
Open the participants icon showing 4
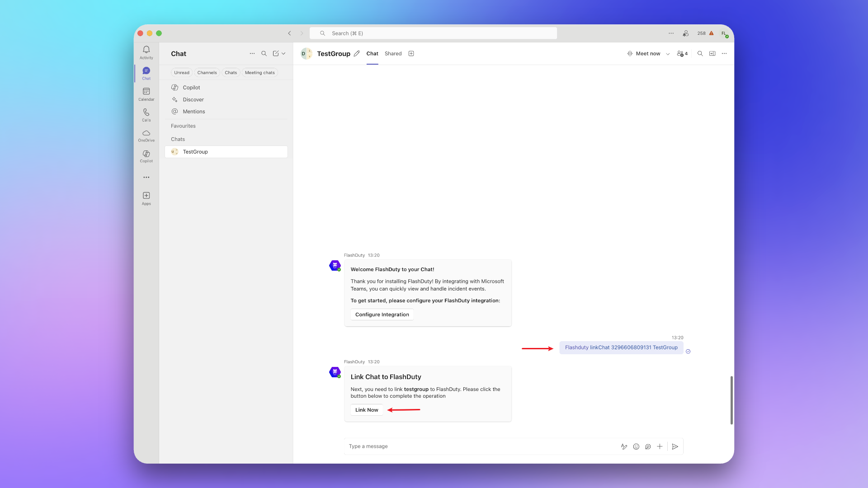(x=682, y=53)
